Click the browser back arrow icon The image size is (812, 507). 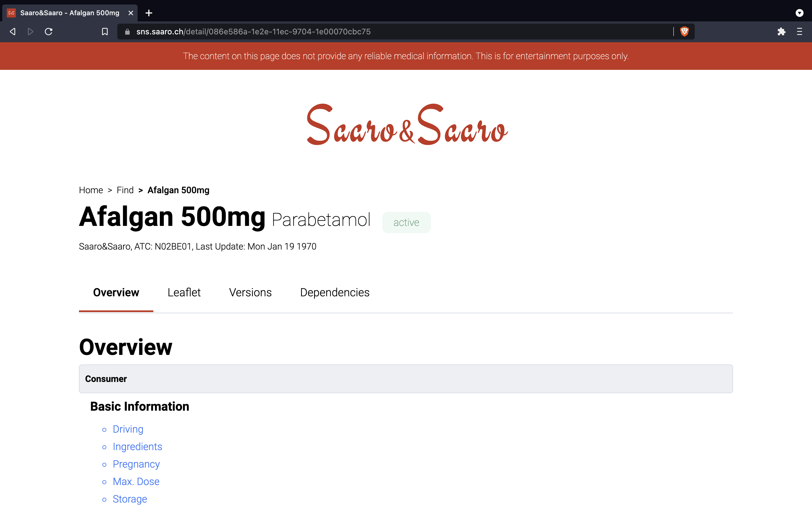(13, 32)
